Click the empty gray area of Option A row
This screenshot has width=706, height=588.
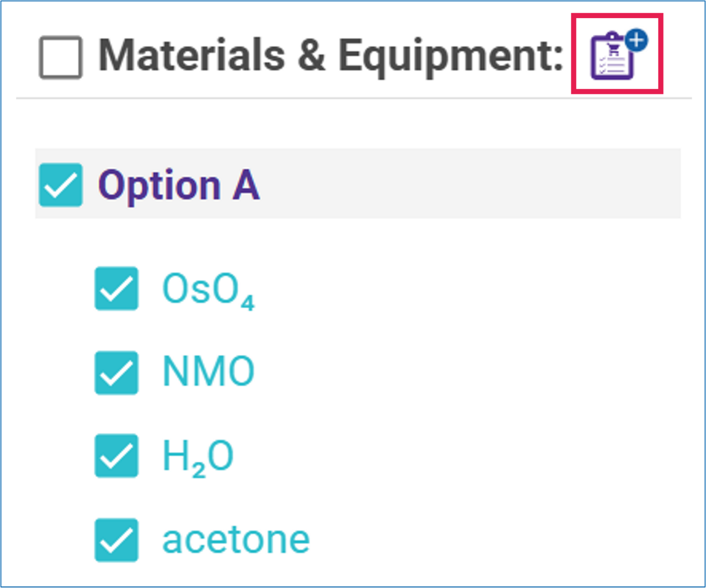469,184
